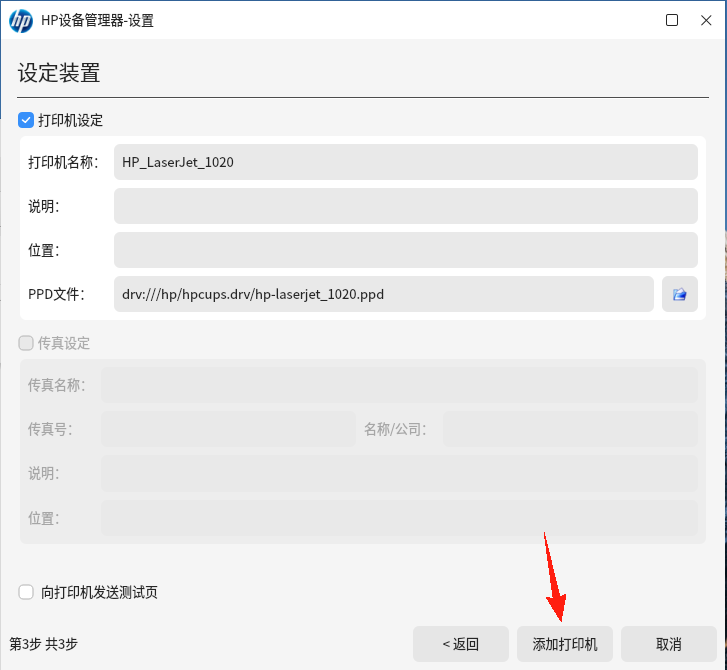Viewport: 727px width, 670px height.
Task: Check 向打印机发送测试页 option
Action: click(26, 592)
